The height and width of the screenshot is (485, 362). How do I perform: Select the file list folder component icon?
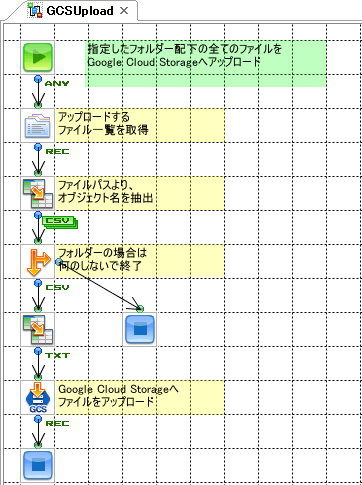coord(38,126)
